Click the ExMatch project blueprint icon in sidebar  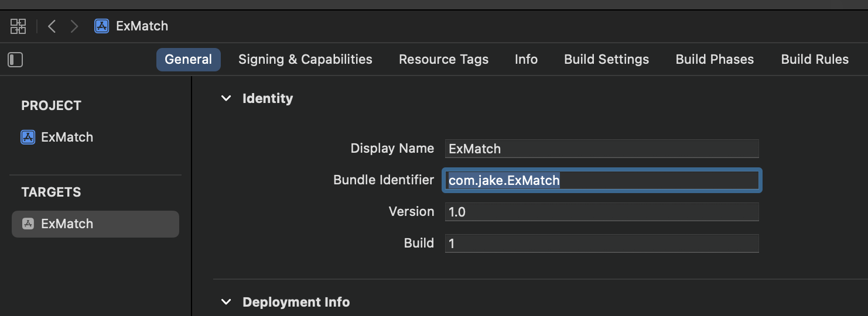(28, 137)
